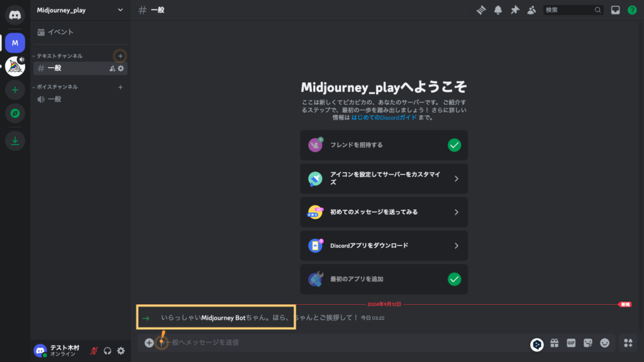This screenshot has height=362, width=644.
Task: Open the GIF picker in the message bar
Action: 571,343
